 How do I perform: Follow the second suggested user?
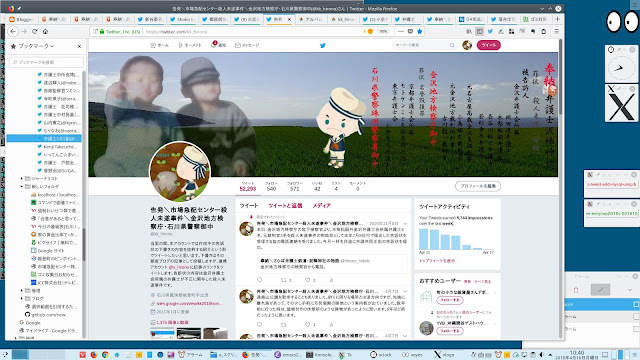(449, 331)
